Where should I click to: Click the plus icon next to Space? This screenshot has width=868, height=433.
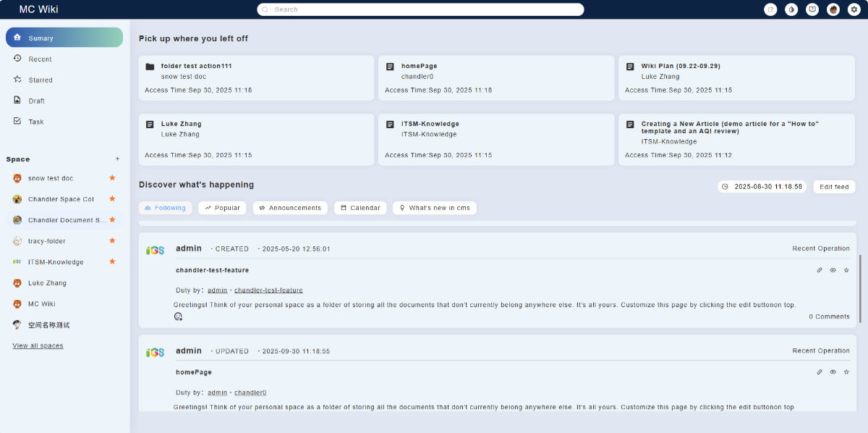[x=118, y=159]
